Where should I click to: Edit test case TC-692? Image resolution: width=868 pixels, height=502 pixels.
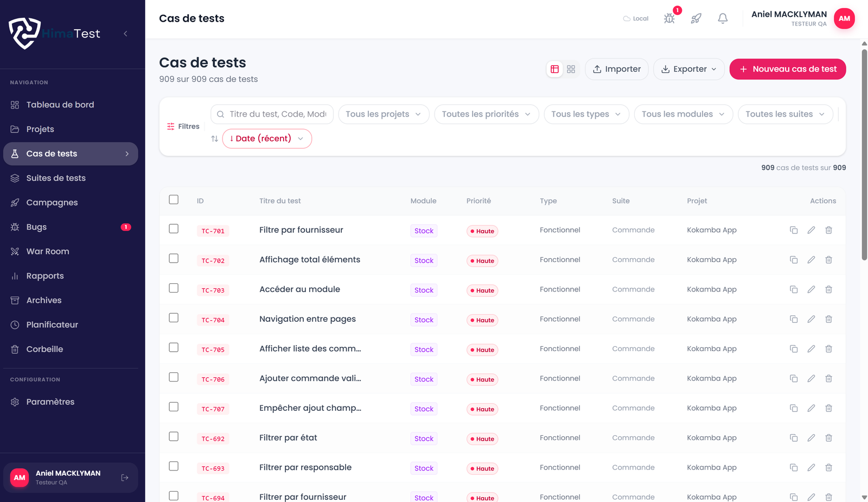(811, 438)
